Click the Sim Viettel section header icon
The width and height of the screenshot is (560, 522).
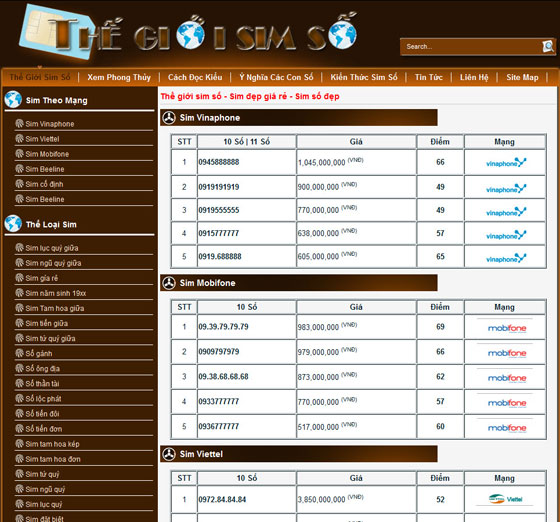tap(169, 454)
